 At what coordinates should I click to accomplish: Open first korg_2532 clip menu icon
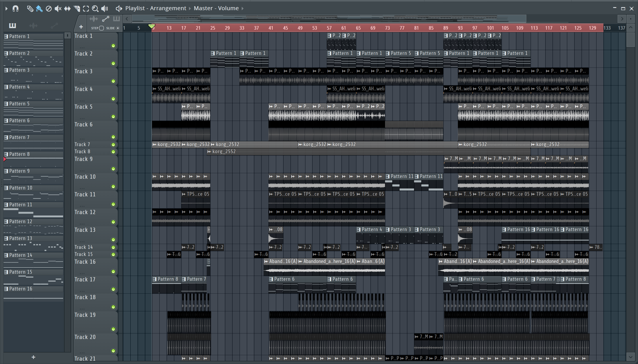pyautogui.click(x=155, y=145)
